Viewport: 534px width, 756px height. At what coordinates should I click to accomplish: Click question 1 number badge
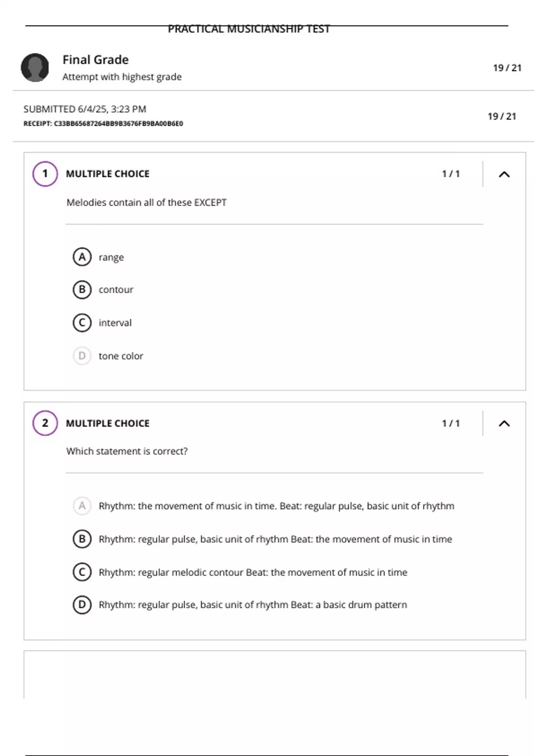tap(45, 173)
